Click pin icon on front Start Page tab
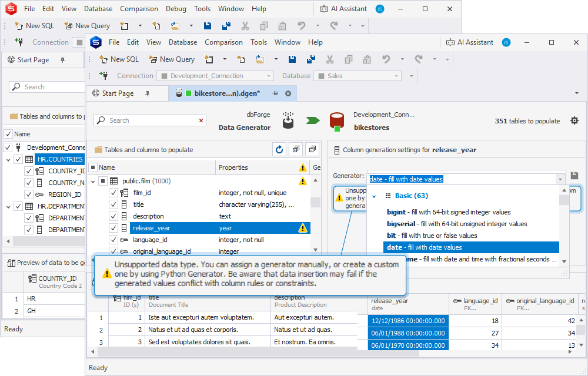This screenshot has width=588, height=376. pos(148,93)
